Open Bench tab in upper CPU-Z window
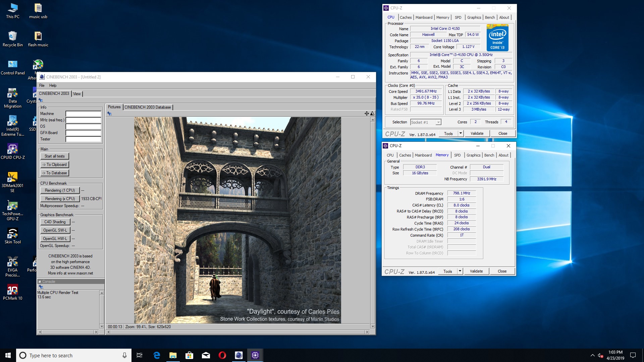This screenshot has height=362, width=644. coord(490,17)
